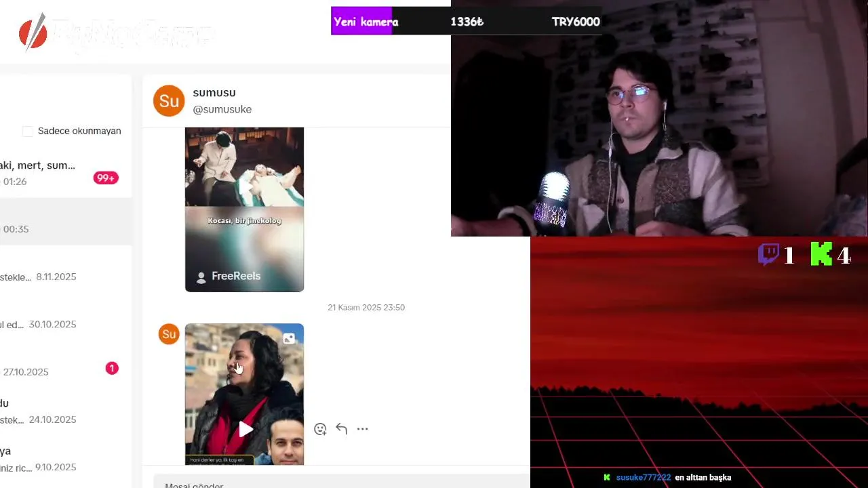Open the conversation with 99+ unread badge
The width and height of the screenshot is (868, 488).
coord(66,174)
